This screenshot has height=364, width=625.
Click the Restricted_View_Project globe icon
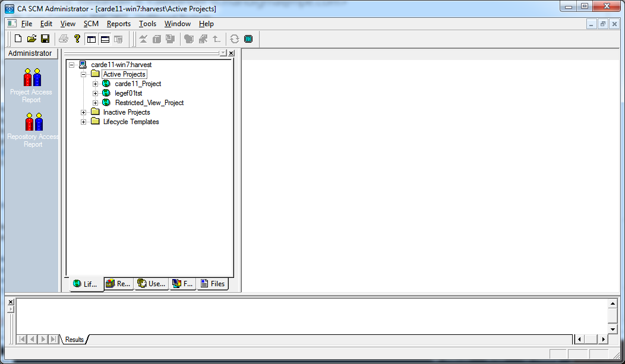pyautogui.click(x=106, y=102)
